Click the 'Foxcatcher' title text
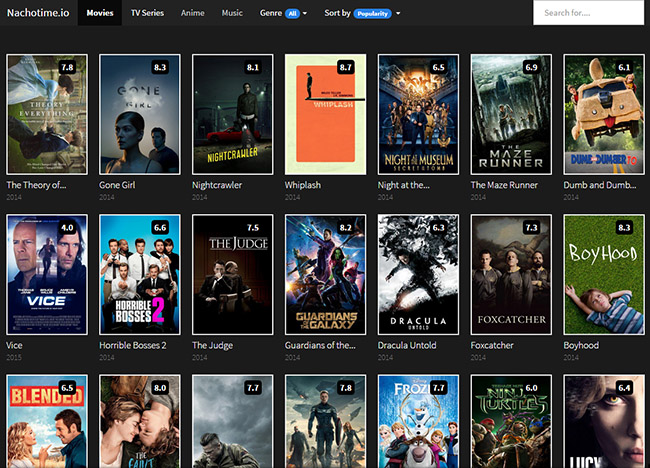 [x=492, y=345]
